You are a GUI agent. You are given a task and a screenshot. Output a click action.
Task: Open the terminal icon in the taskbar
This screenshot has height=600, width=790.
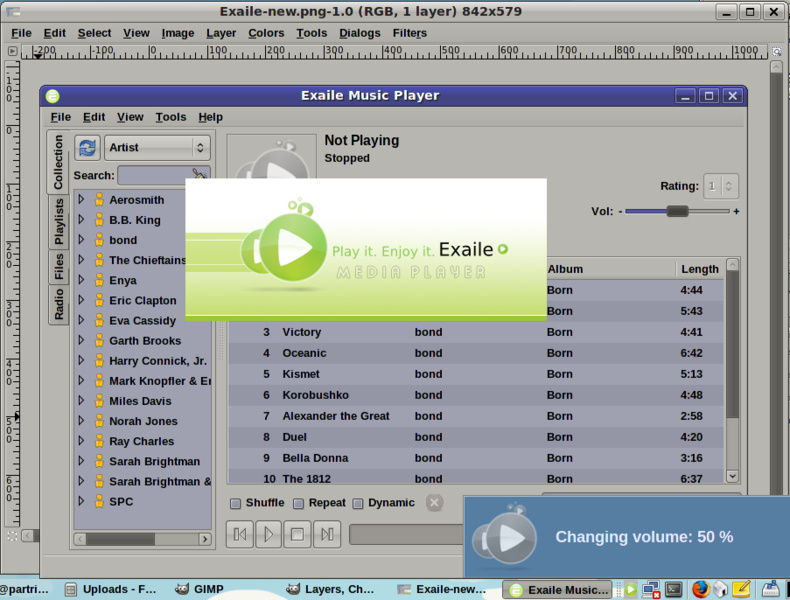pyautogui.click(x=674, y=589)
